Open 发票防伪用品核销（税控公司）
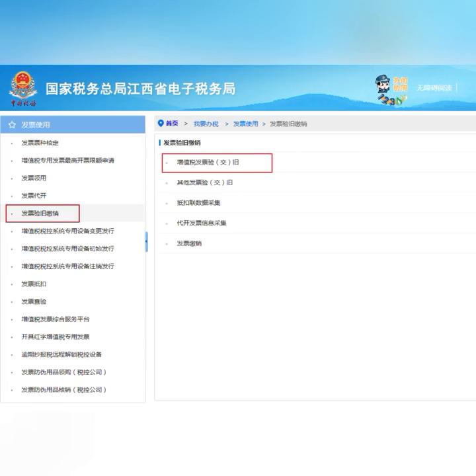Viewport: 476px width, 476px height. click(x=63, y=390)
